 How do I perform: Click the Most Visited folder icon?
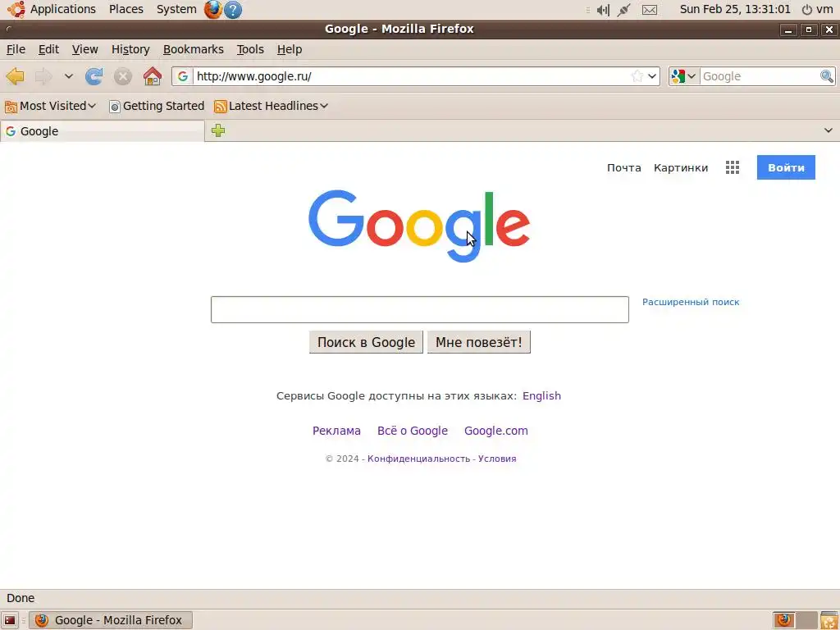tap(11, 107)
